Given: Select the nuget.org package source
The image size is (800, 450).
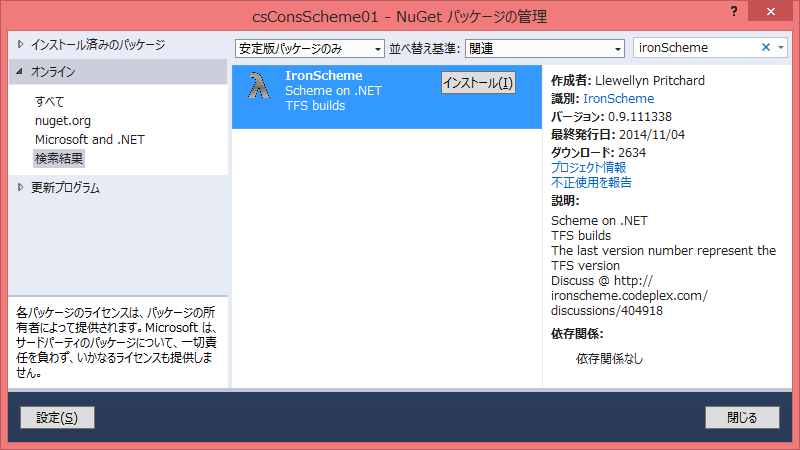Looking at the screenshot, I should coord(63,121).
